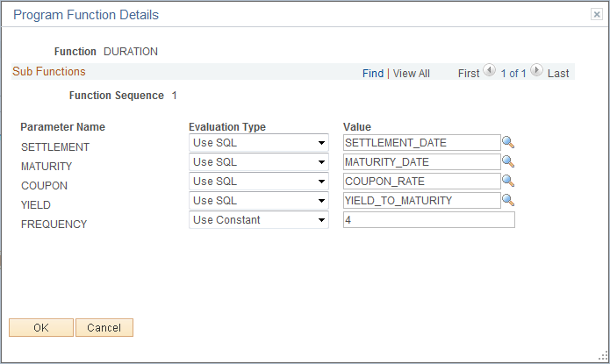The height and width of the screenshot is (364, 610).
Task: Click the SETTLEMENT_DATE value field
Action: (421, 143)
